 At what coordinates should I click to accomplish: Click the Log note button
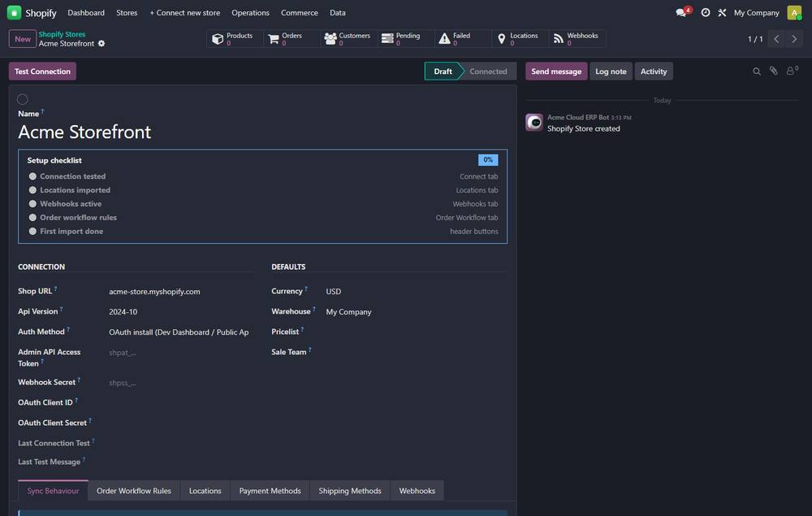tap(611, 72)
